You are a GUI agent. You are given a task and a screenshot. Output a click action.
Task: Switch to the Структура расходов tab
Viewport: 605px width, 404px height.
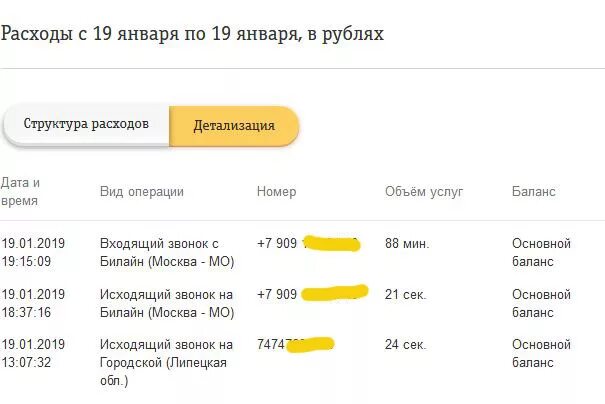pos(86,124)
